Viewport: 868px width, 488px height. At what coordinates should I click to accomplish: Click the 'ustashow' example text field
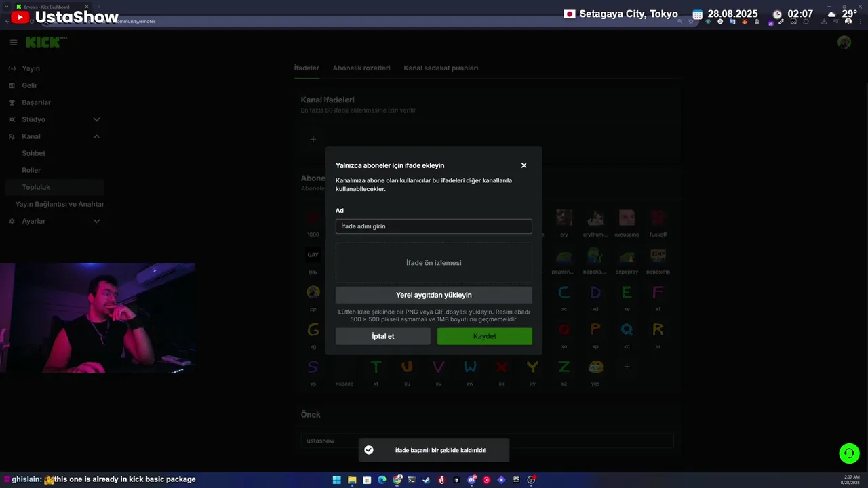[487, 441]
